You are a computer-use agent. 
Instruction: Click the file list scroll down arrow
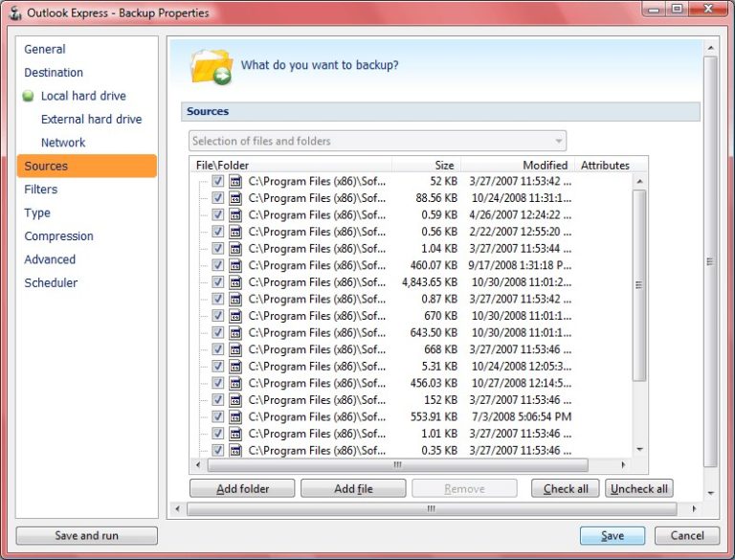coord(639,450)
